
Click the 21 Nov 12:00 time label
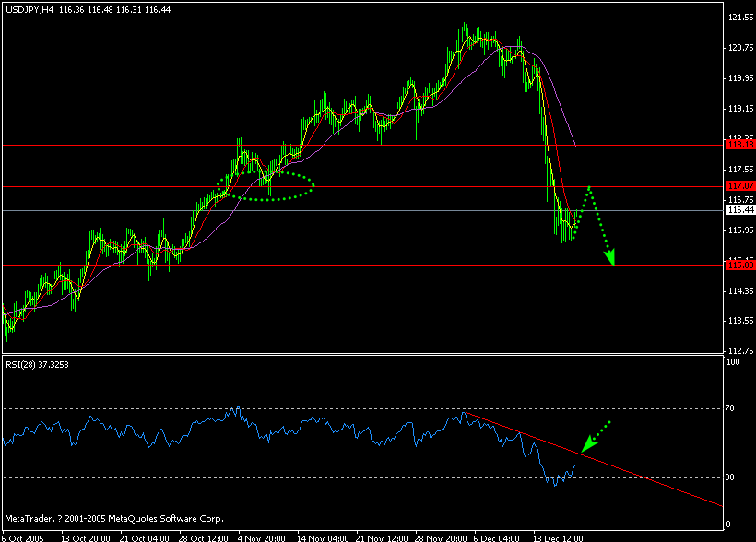[382, 538]
